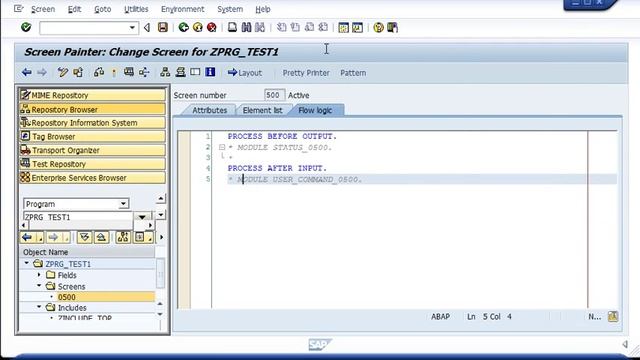This screenshot has width=640, height=360.
Task: Click the Pretty Printer button
Action: (306, 73)
